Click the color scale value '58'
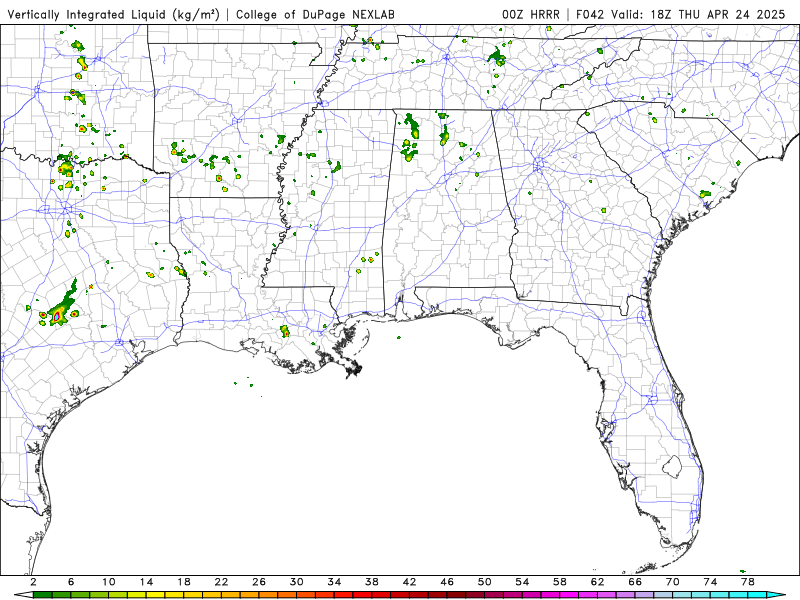 coord(560,582)
